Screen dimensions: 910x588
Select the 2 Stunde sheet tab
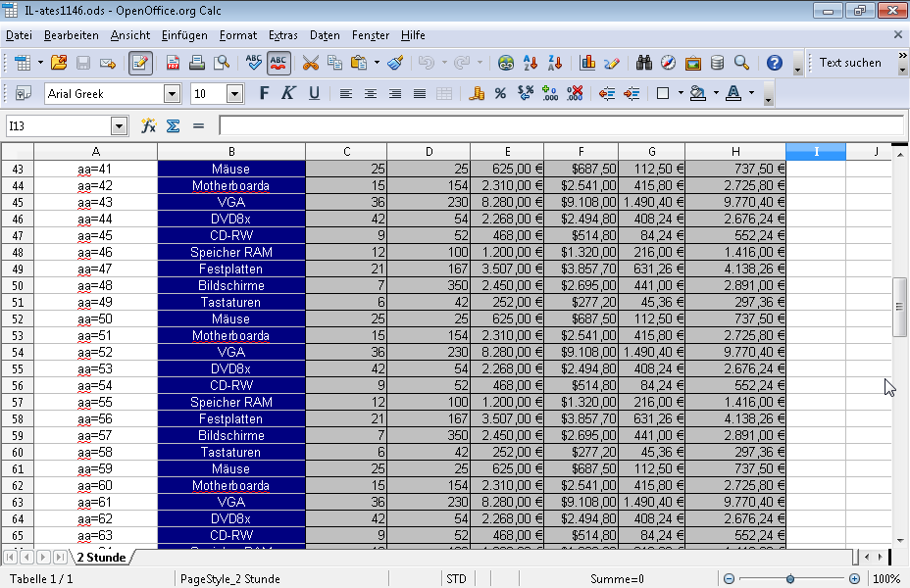102,558
